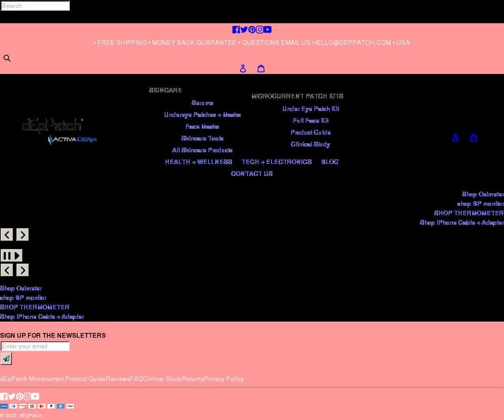Click the Mastercard payment icon

pyautogui.click(x=41, y=406)
